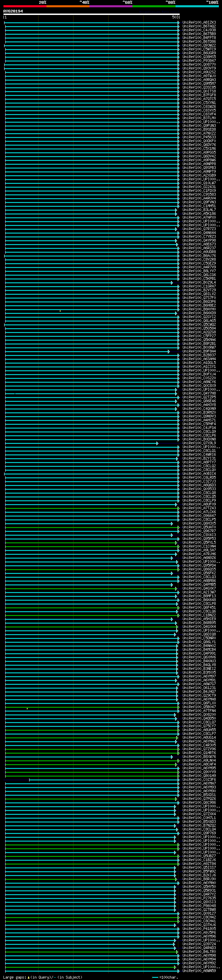Screen dimensions: 222x980
Task: Click the orange ~40% identity legend segment
Action: pos(68,6)
